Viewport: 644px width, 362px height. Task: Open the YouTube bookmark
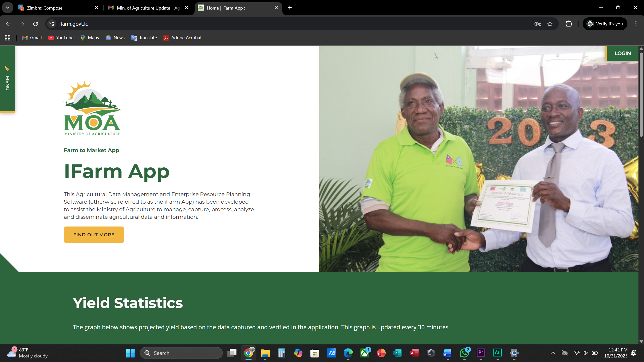(61, 38)
